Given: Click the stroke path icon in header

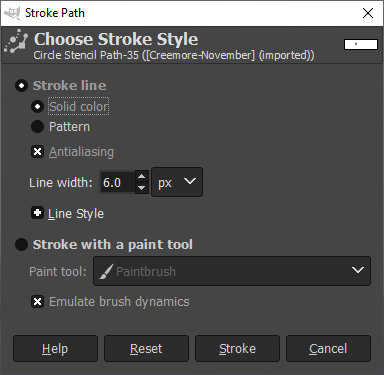Looking at the screenshot, I should pos(16,42).
